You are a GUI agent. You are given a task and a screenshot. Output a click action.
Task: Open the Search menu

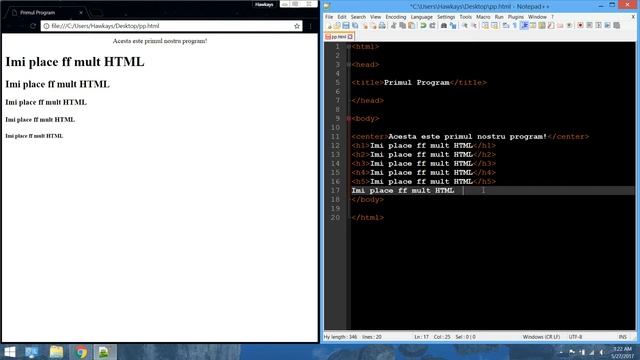(358, 17)
